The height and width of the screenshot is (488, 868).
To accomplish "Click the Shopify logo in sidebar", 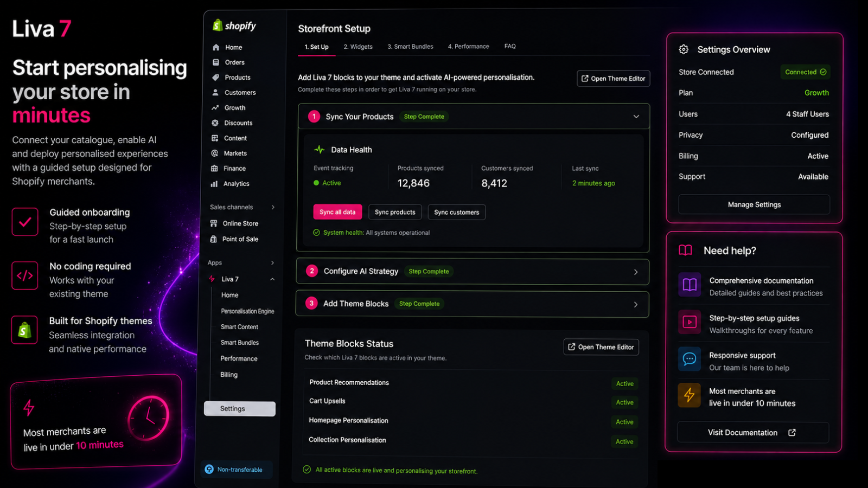I will (234, 25).
